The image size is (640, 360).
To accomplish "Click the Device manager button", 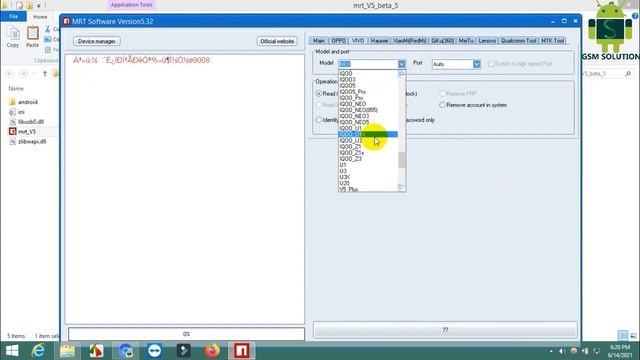I will (97, 41).
